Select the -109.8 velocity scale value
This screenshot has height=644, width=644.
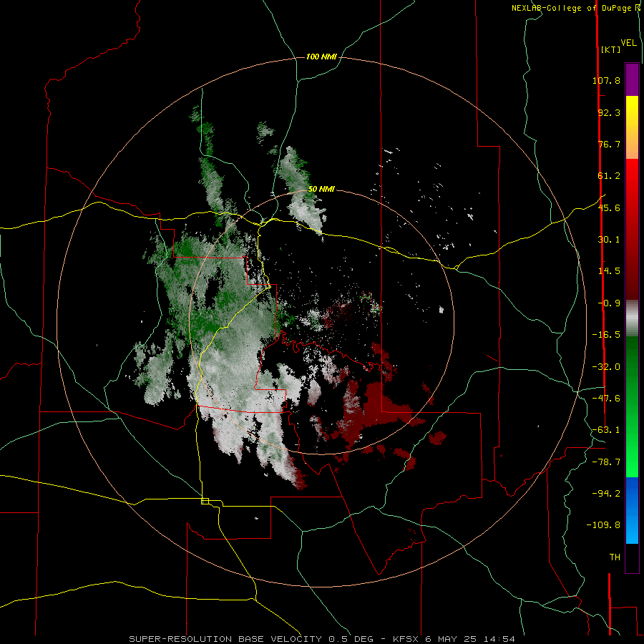pyautogui.click(x=603, y=525)
